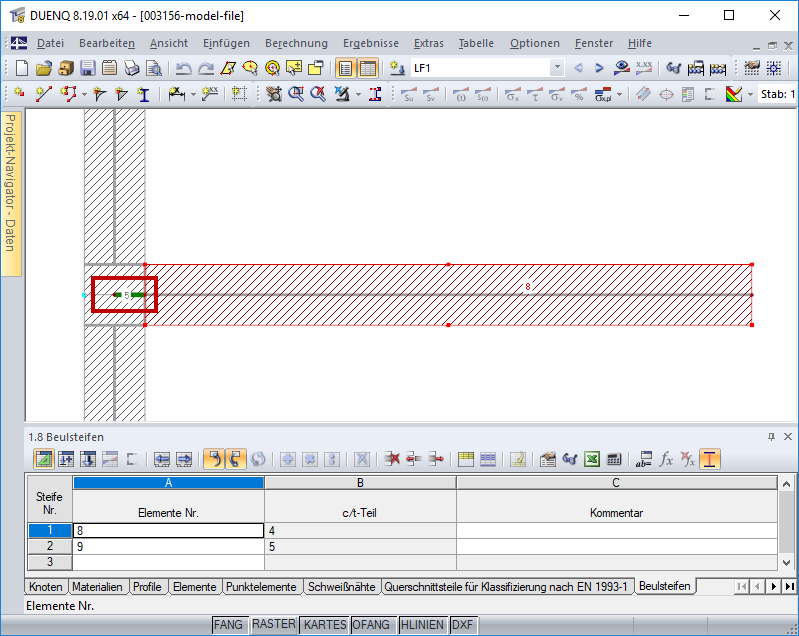Open the LF1 load case dropdown
Screen dimensions: 799x636
pyautogui.click(x=557, y=68)
